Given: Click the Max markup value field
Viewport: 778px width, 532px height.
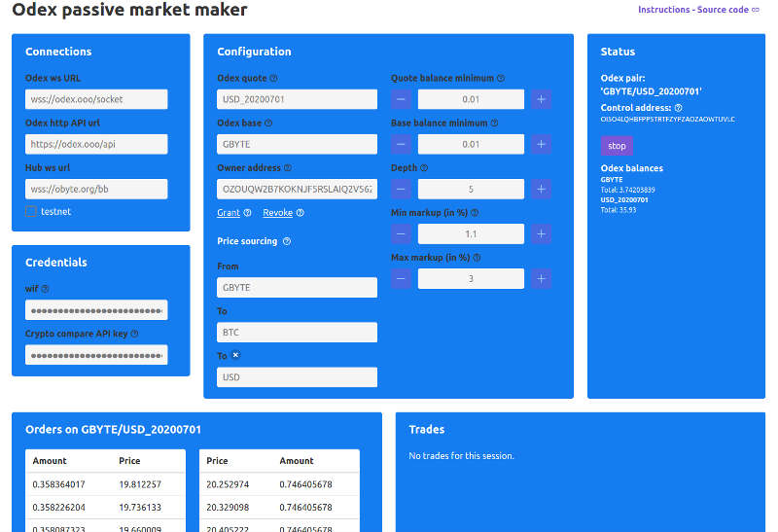Looking at the screenshot, I should 471,278.
